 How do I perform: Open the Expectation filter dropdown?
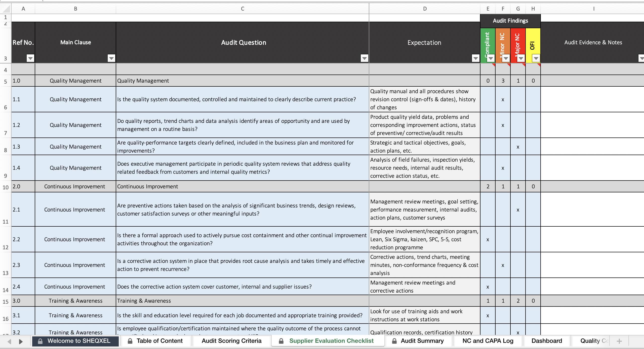(x=475, y=58)
